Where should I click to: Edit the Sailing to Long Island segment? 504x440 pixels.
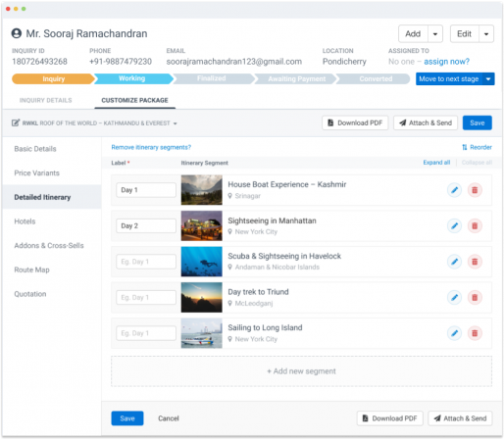coord(454,333)
